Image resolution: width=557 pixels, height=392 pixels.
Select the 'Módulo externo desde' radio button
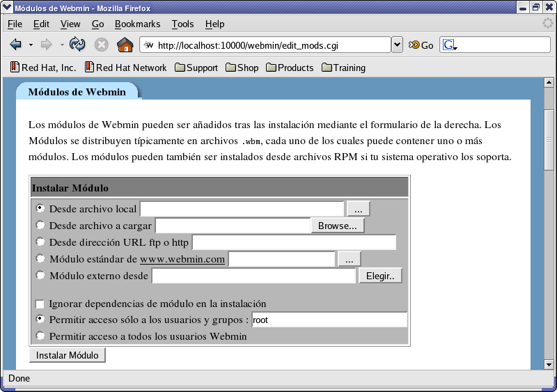[40, 275]
